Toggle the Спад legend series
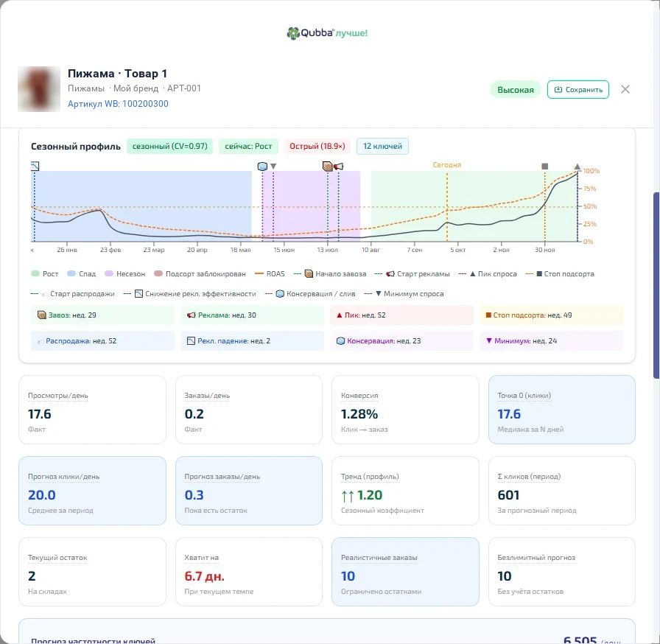 82,273
